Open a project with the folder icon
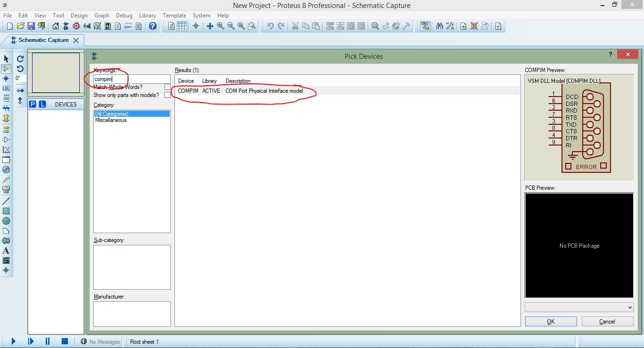The width and height of the screenshot is (644, 348). [x=20, y=26]
